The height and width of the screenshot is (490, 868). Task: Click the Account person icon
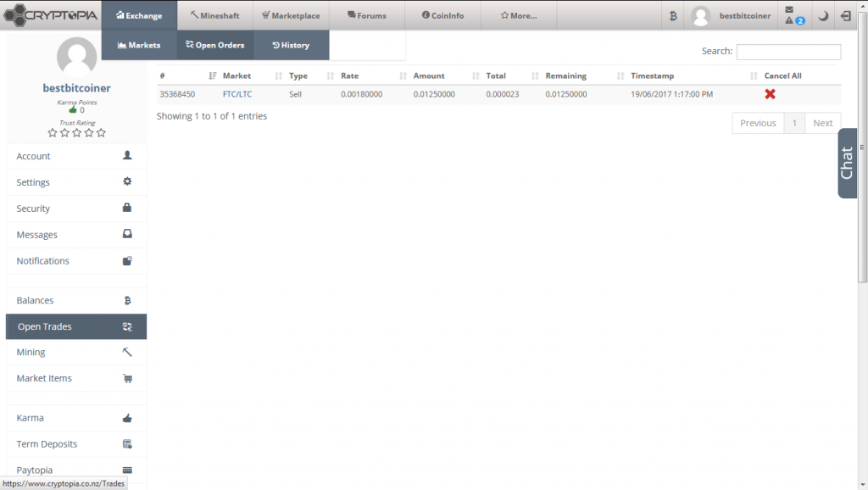pos(127,156)
